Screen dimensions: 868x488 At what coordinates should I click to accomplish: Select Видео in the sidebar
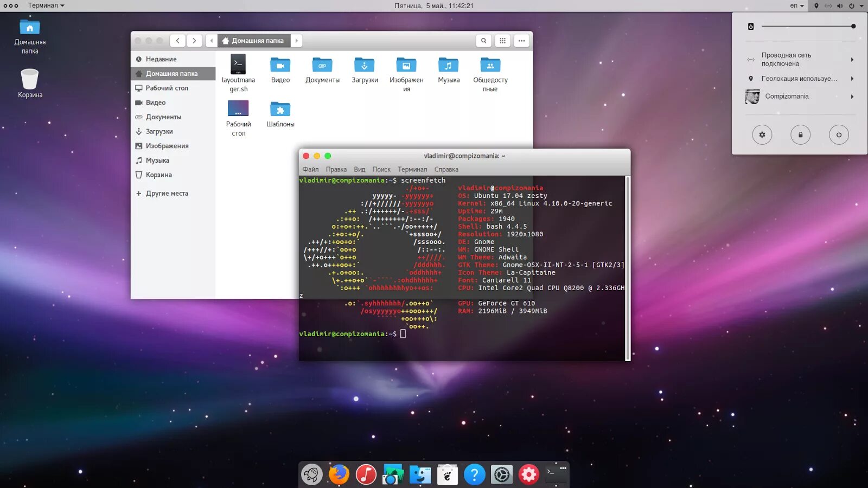tap(173, 102)
